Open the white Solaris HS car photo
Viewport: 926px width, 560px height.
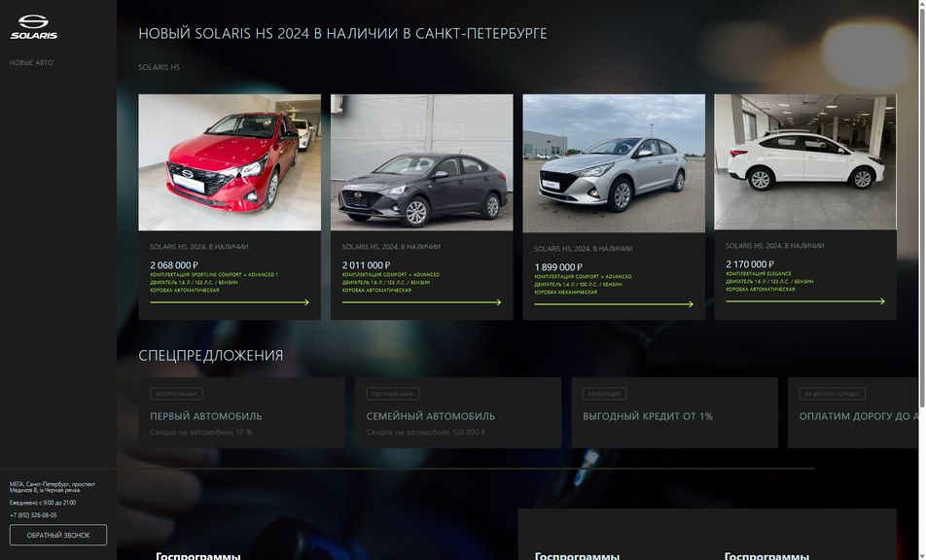(805, 161)
